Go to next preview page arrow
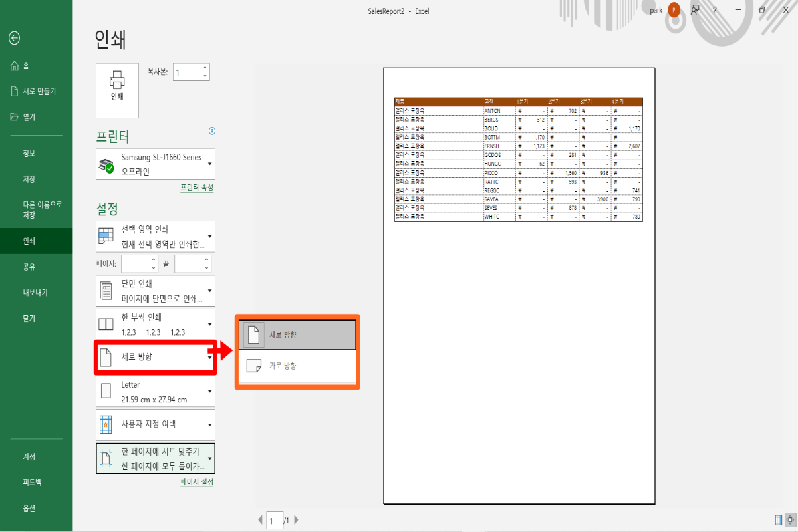The height and width of the screenshot is (532, 798). 296,520
